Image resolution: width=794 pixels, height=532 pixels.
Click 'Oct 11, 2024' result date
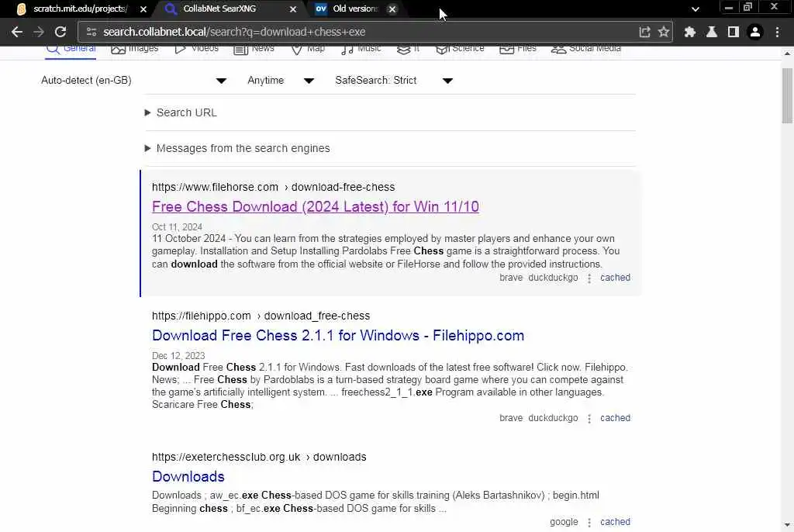177,227
